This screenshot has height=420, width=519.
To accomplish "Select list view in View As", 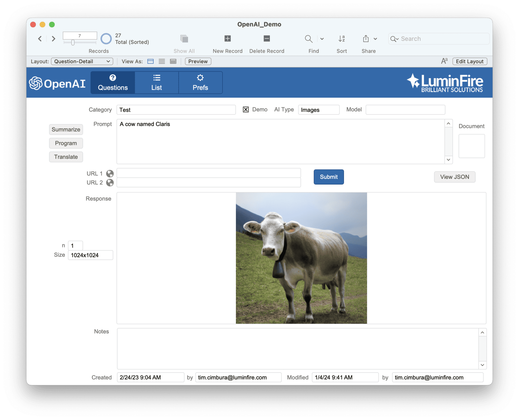I will click(162, 61).
